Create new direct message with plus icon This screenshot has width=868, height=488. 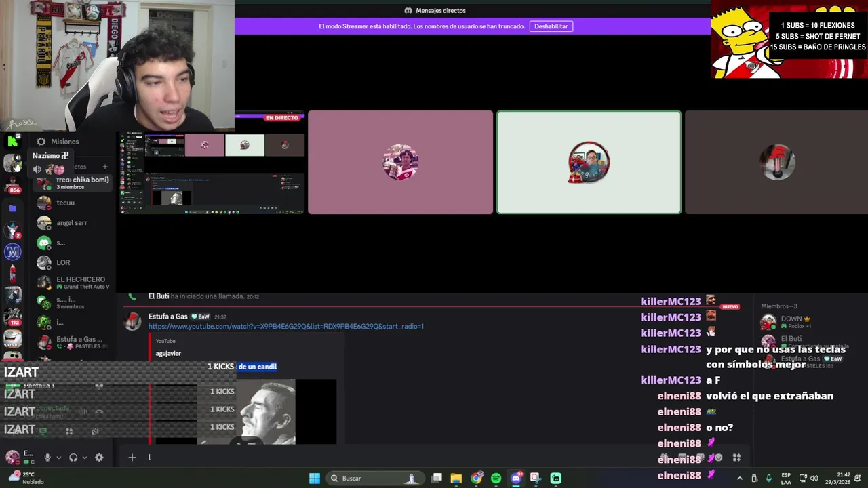(104, 167)
